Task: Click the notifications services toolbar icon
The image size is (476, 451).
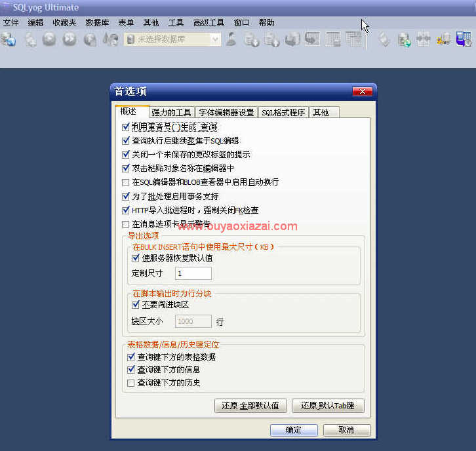Action: [x=444, y=39]
